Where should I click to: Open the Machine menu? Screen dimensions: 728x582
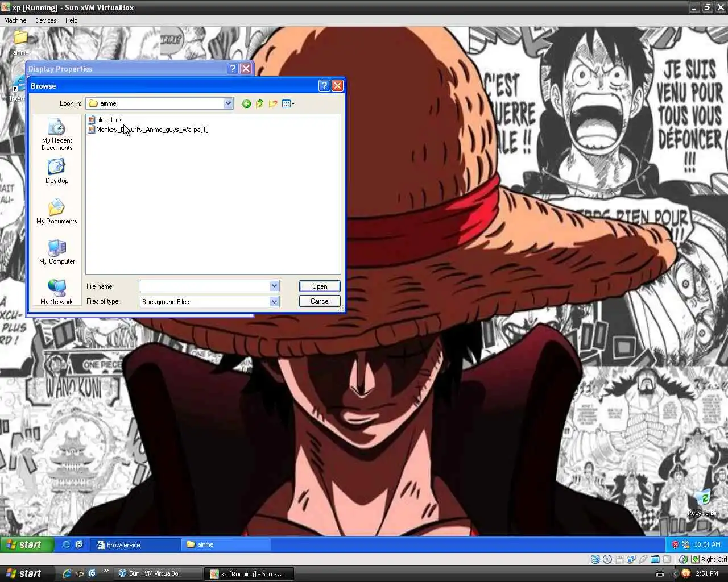[x=15, y=20]
